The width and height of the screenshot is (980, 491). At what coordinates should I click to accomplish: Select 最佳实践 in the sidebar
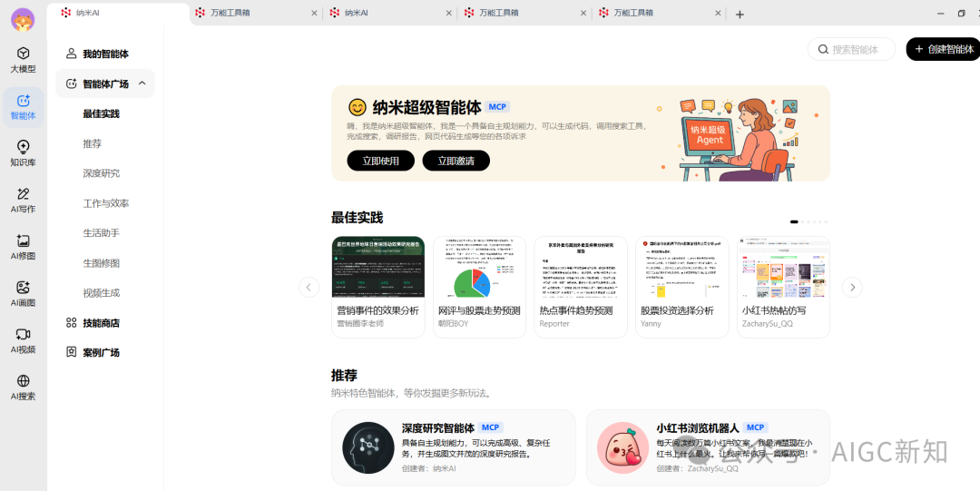coord(102,113)
